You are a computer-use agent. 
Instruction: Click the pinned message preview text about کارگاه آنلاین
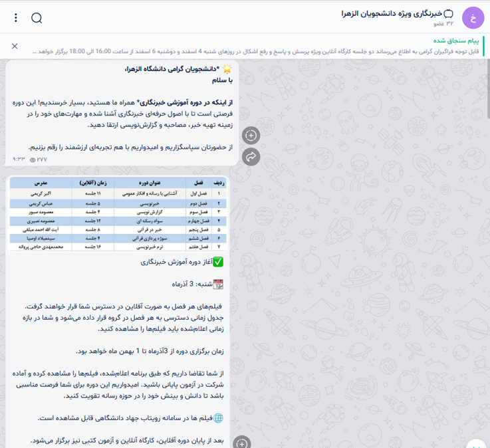pos(255,51)
